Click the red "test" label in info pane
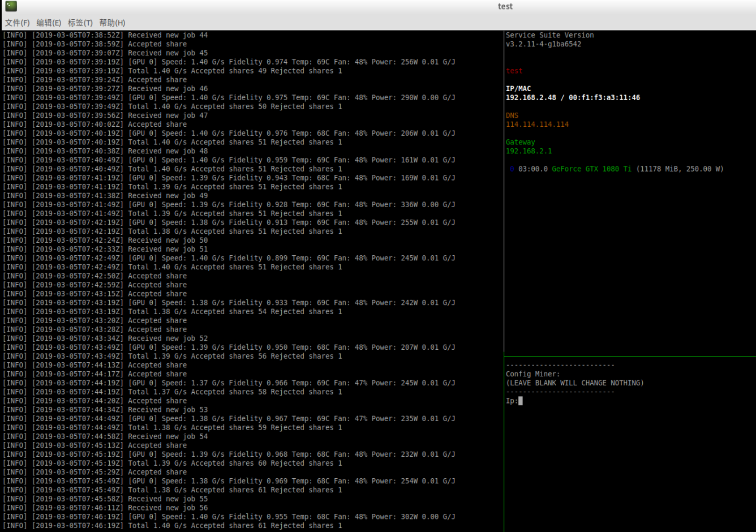756x532 pixels. pos(514,71)
